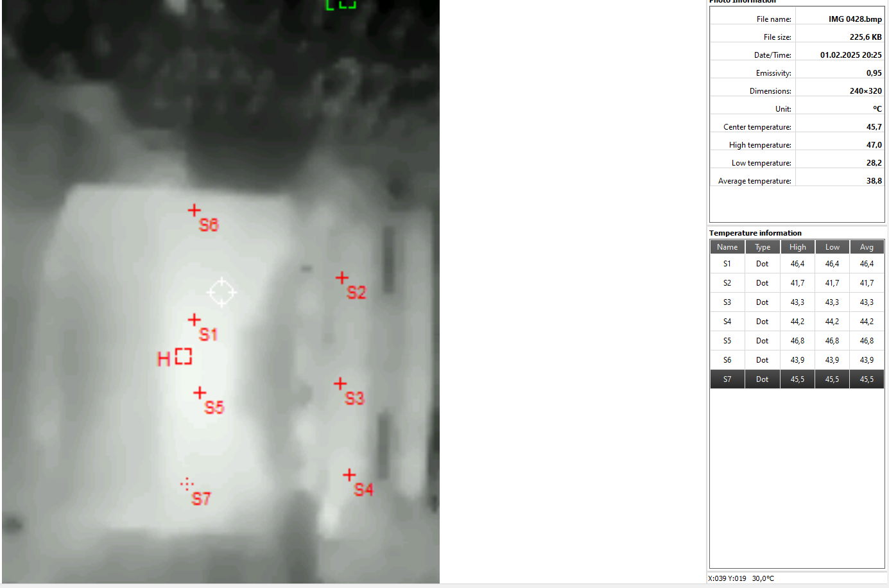Image resolution: width=889 pixels, height=588 pixels.
Task: Click the File size value 225,6 KB
Action: click(865, 37)
